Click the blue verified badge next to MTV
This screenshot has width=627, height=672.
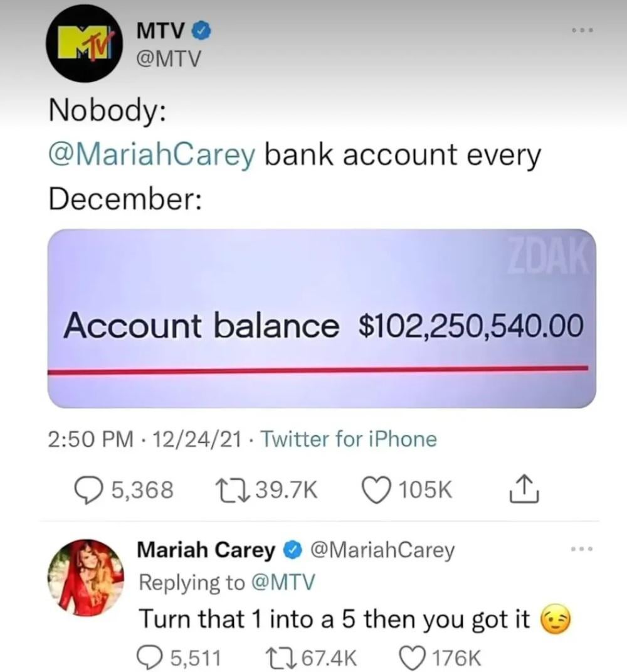[x=201, y=31]
